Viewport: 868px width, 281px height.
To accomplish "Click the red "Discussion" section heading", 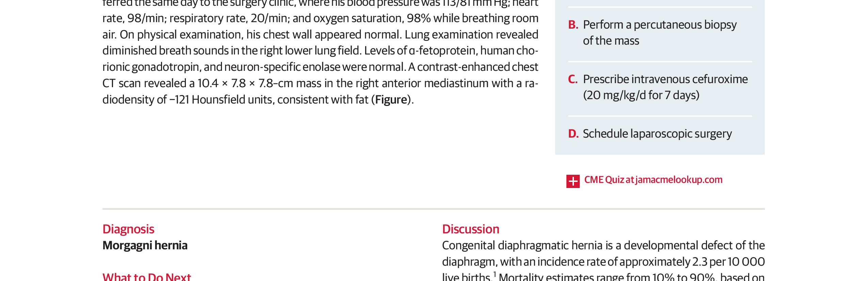I will (x=470, y=229).
